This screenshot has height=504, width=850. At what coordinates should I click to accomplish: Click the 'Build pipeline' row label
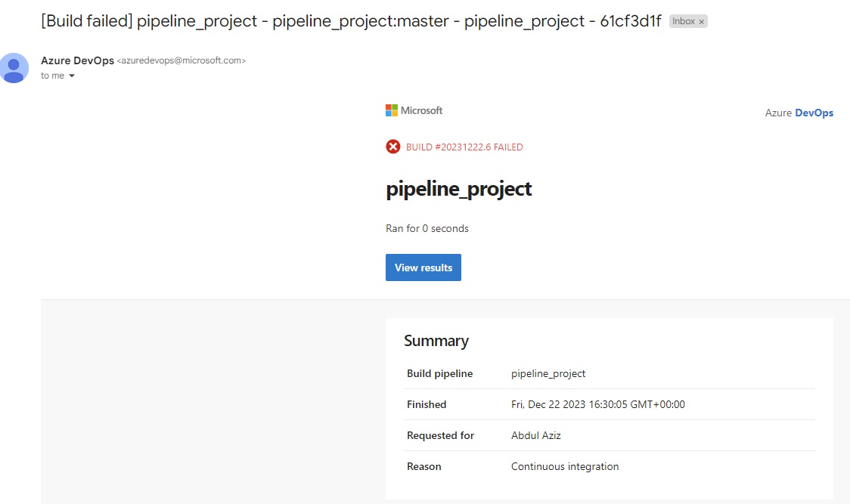439,374
